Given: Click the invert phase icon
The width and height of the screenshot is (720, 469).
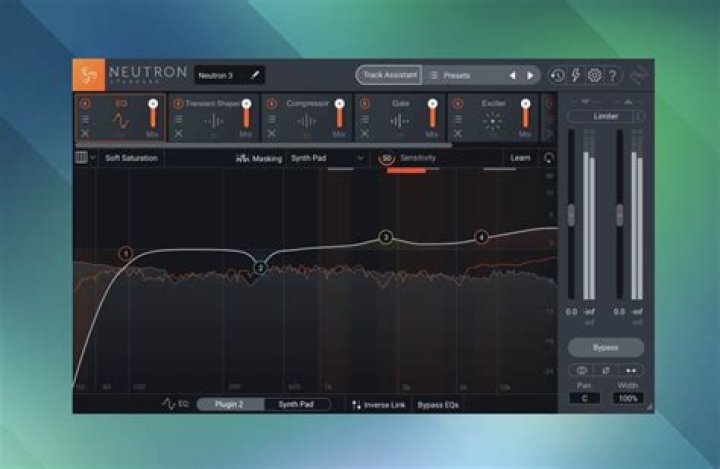Looking at the screenshot, I should coord(606,370).
